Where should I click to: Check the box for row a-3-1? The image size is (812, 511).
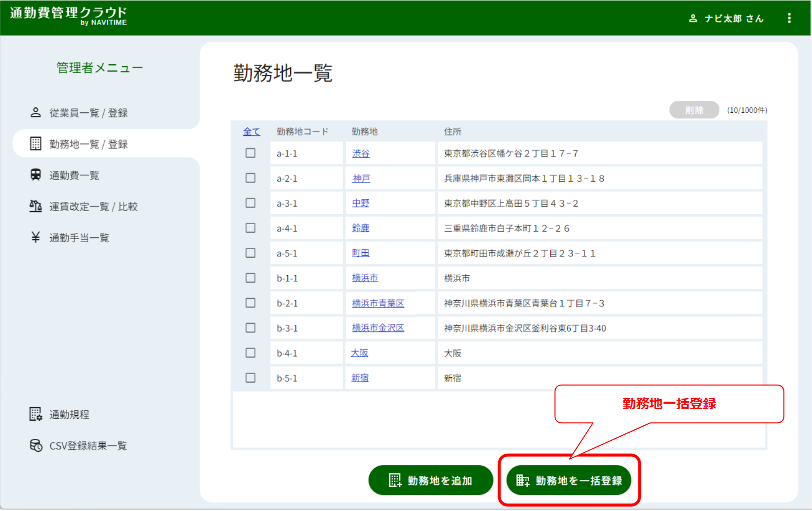point(250,203)
